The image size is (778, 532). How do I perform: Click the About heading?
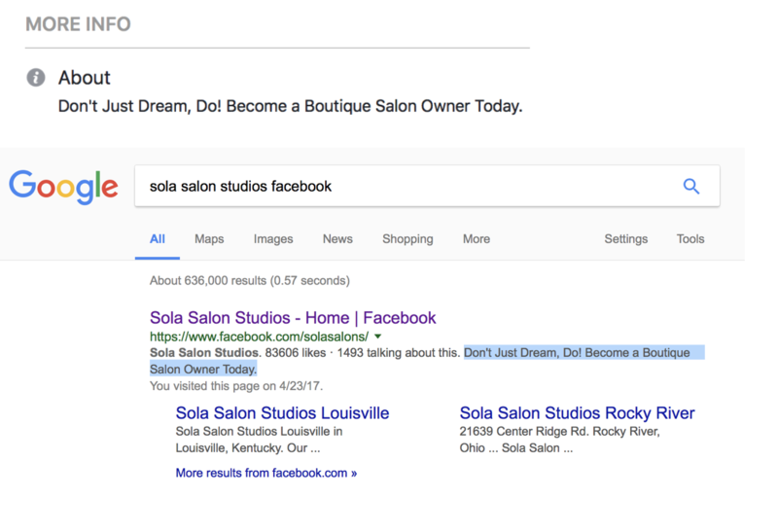coord(85,78)
